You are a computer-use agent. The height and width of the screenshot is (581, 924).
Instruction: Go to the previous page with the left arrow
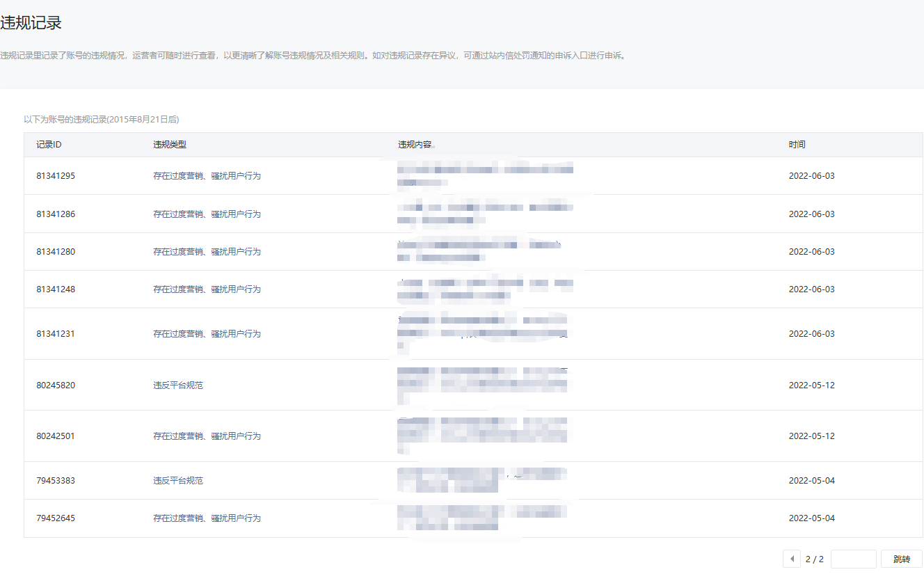792,559
